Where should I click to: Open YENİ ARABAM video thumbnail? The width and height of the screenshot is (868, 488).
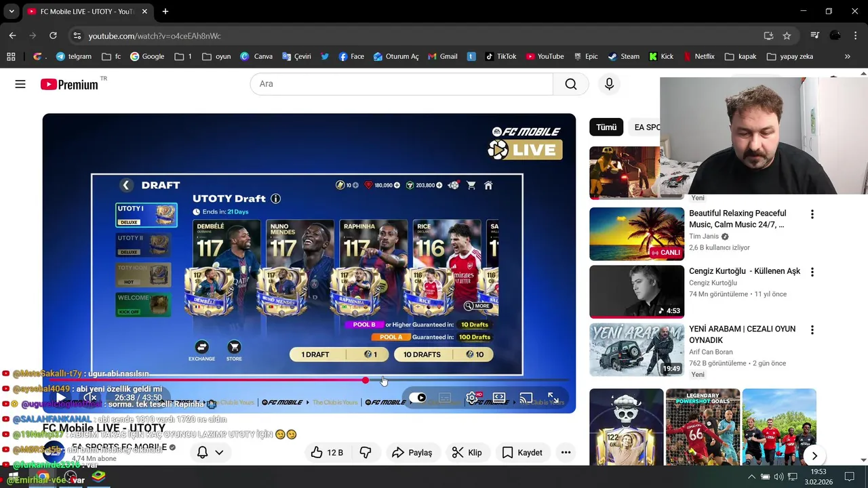(x=637, y=349)
